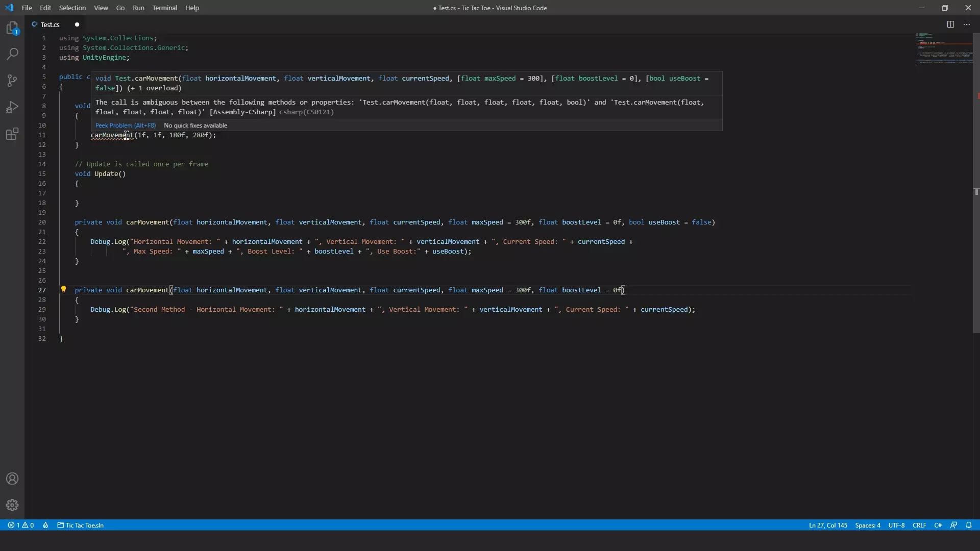Viewport: 980px width, 551px height.
Task: Open the Accounts icon
Action: tap(12, 479)
